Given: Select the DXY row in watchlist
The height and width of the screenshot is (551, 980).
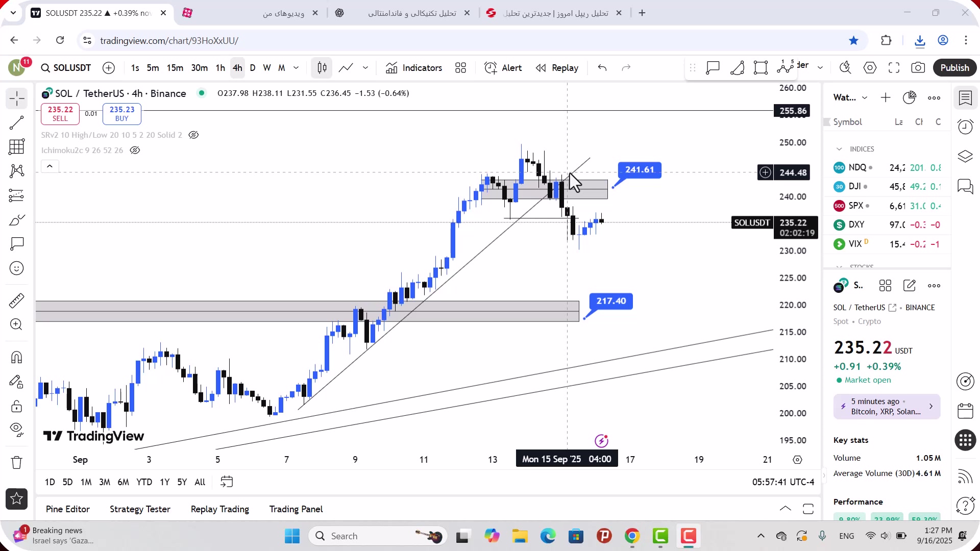Looking at the screenshot, I should pyautogui.click(x=887, y=225).
